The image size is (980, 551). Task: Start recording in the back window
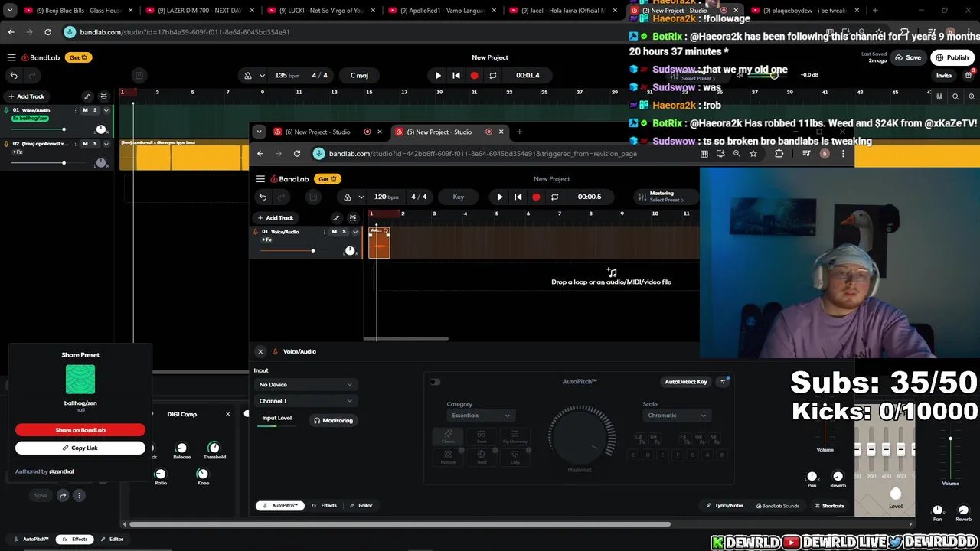pos(474,75)
